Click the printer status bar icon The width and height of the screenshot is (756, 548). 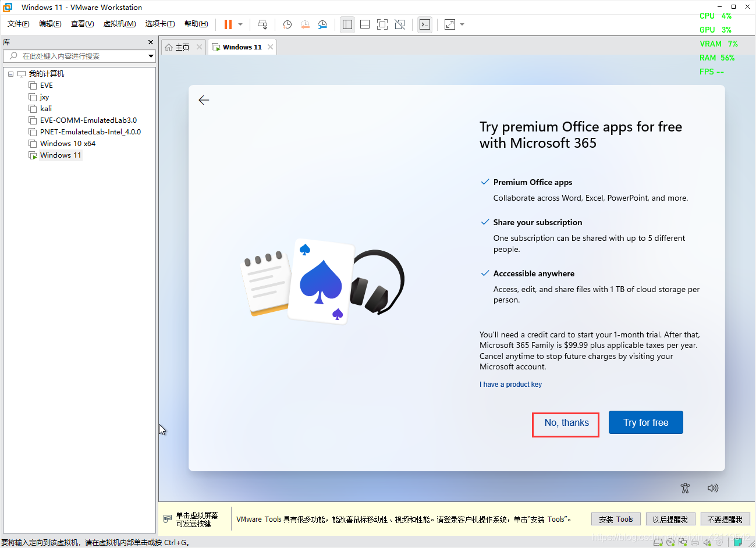click(x=695, y=542)
